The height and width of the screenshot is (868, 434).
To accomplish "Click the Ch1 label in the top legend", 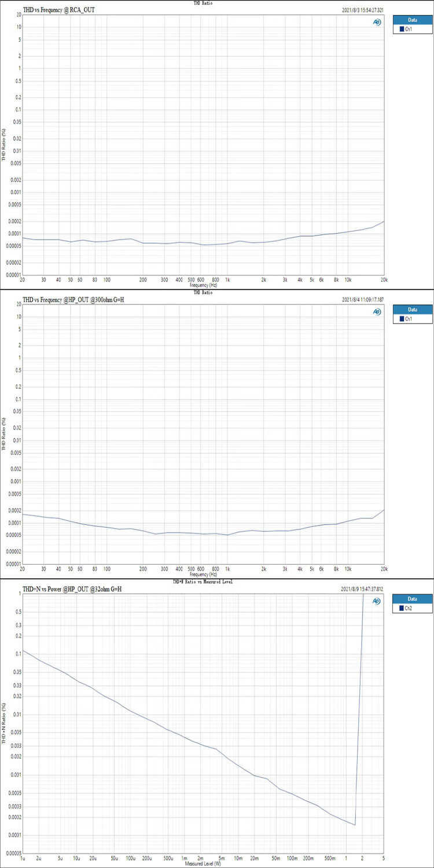I will (x=409, y=29).
